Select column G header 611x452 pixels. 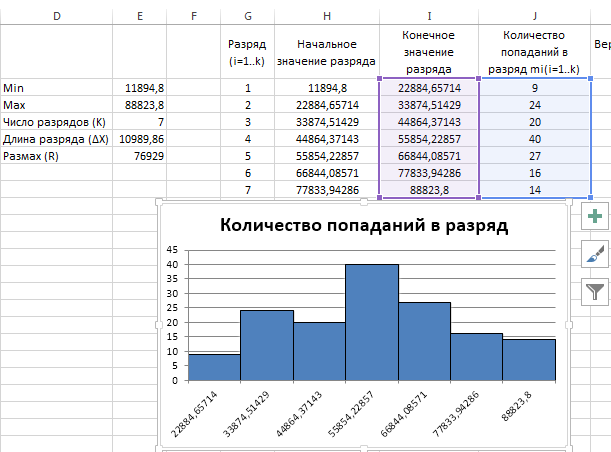pos(247,16)
